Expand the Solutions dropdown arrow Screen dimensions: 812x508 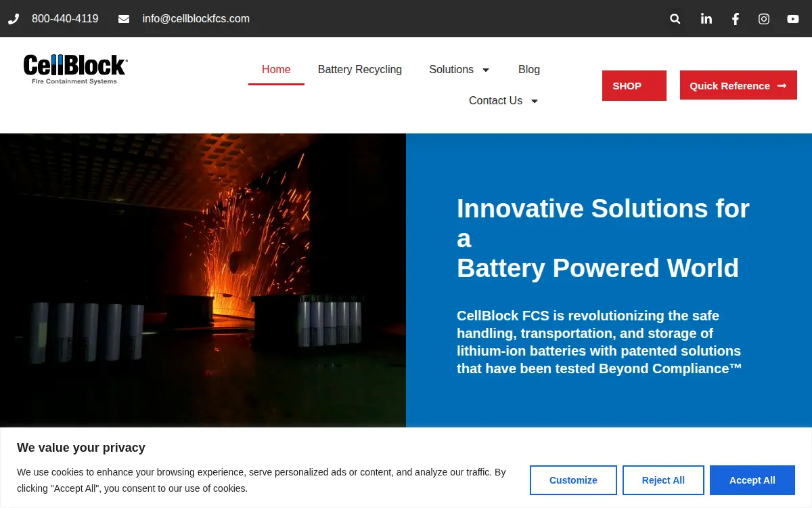(x=486, y=70)
